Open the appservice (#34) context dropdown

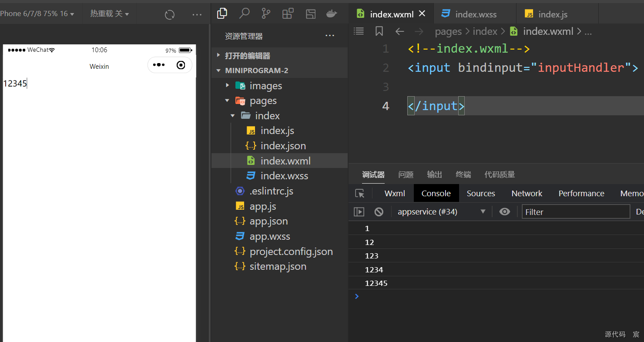441,212
